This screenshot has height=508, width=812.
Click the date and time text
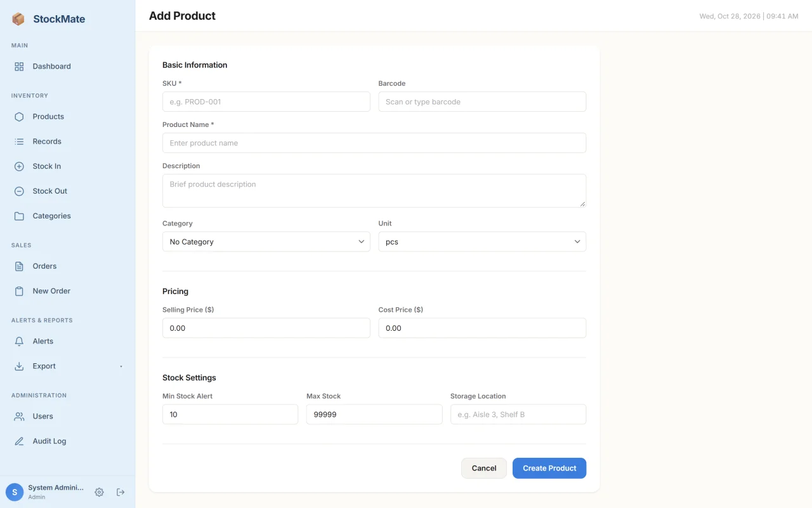[x=749, y=17]
